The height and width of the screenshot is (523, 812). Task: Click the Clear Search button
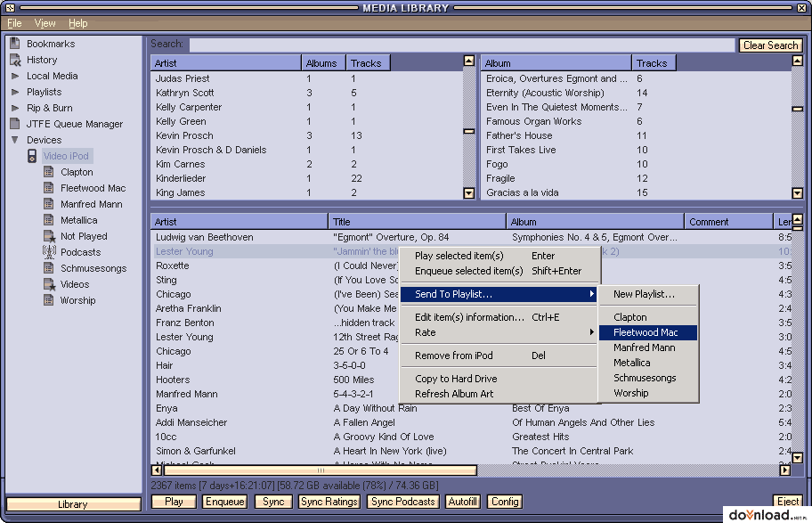770,45
